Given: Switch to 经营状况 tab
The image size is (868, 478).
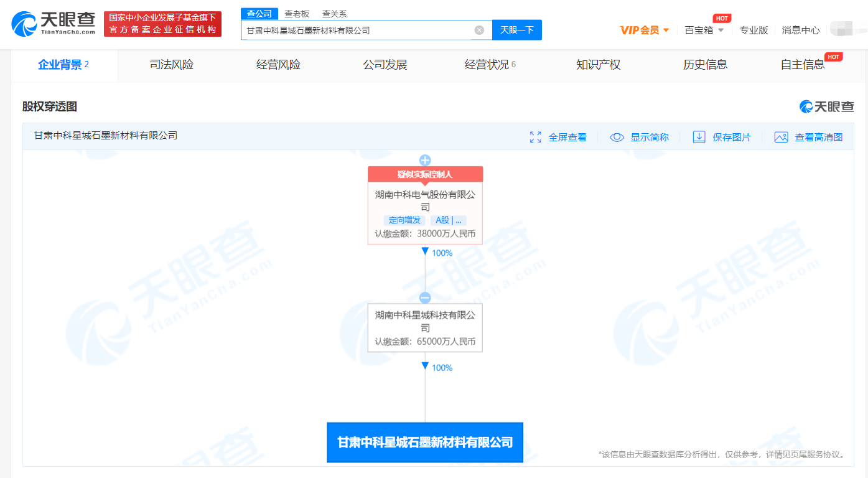Looking at the screenshot, I should tap(490, 65).
